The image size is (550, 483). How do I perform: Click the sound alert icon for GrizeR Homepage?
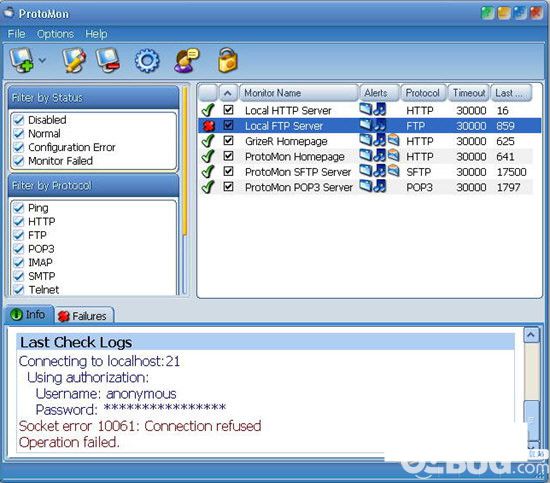(380, 140)
